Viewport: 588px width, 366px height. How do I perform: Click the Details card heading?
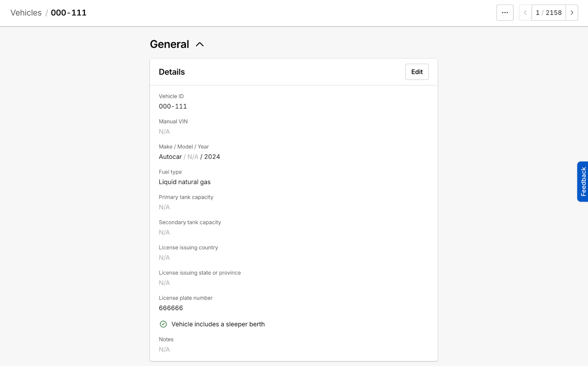172,72
